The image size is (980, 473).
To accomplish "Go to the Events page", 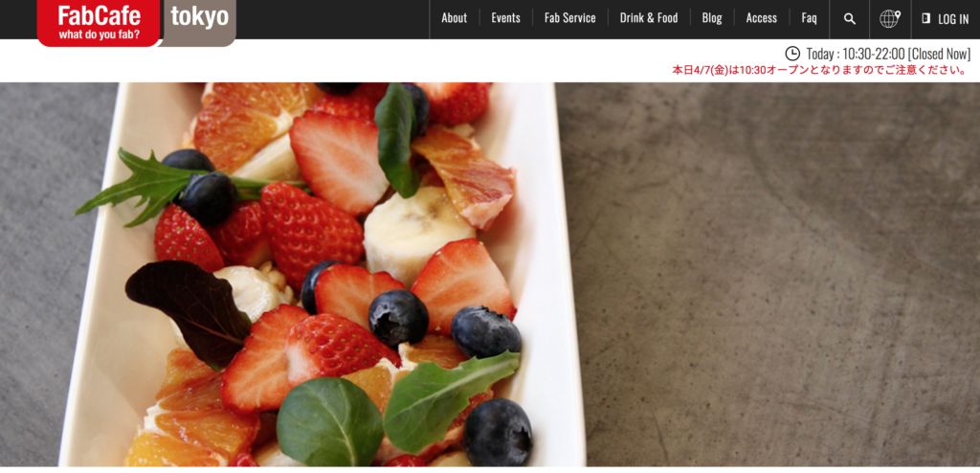I will 505,18.
